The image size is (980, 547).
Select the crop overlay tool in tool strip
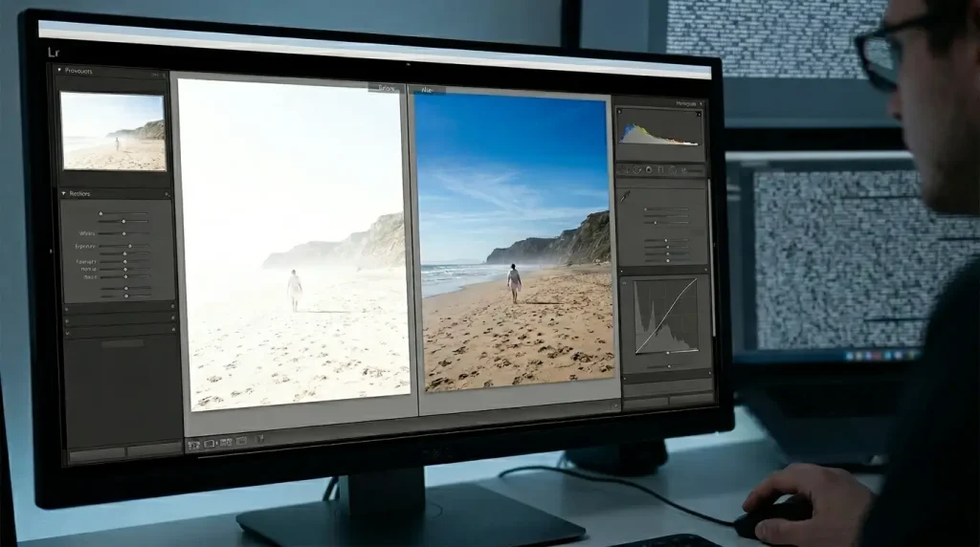coord(622,170)
